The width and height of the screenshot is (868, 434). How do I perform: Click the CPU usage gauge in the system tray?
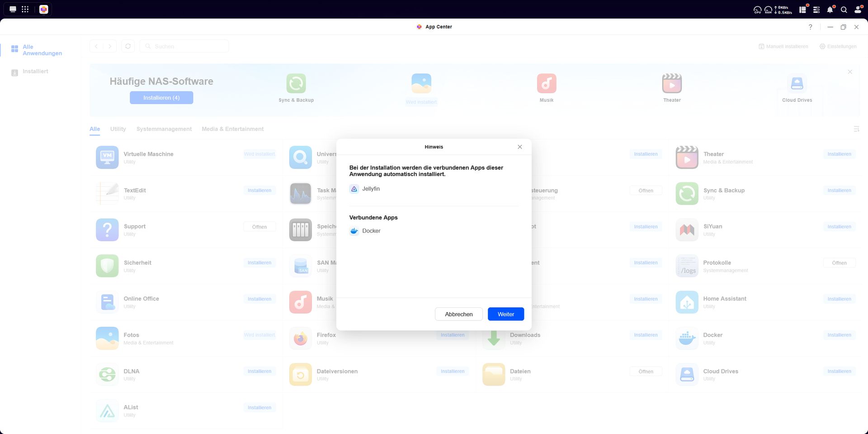click(757, 9)
